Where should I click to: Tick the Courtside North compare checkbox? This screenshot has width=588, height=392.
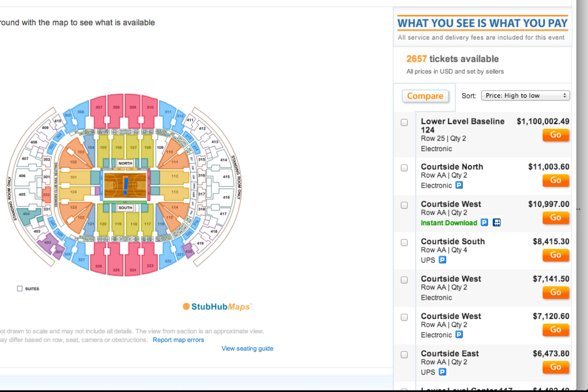(x=404, y=168)
